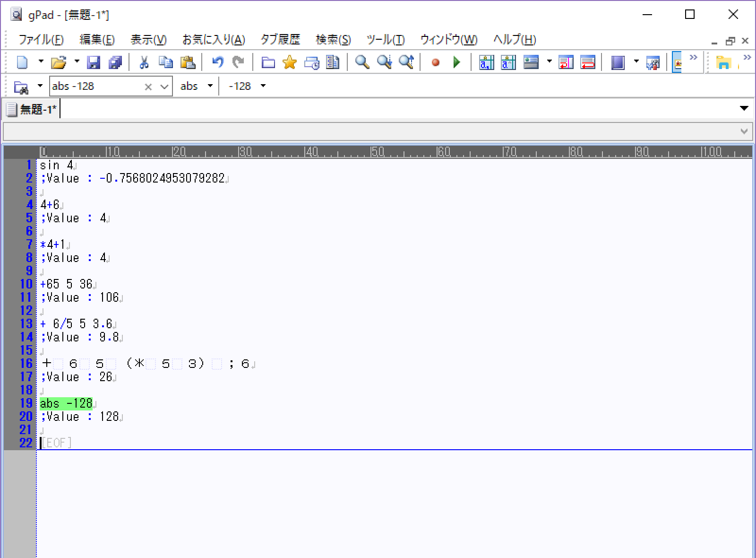Image resolution: width=756 pixels, height=558 pixels.
Task: Open the 編集(E) menu
Action: [97, 40]
